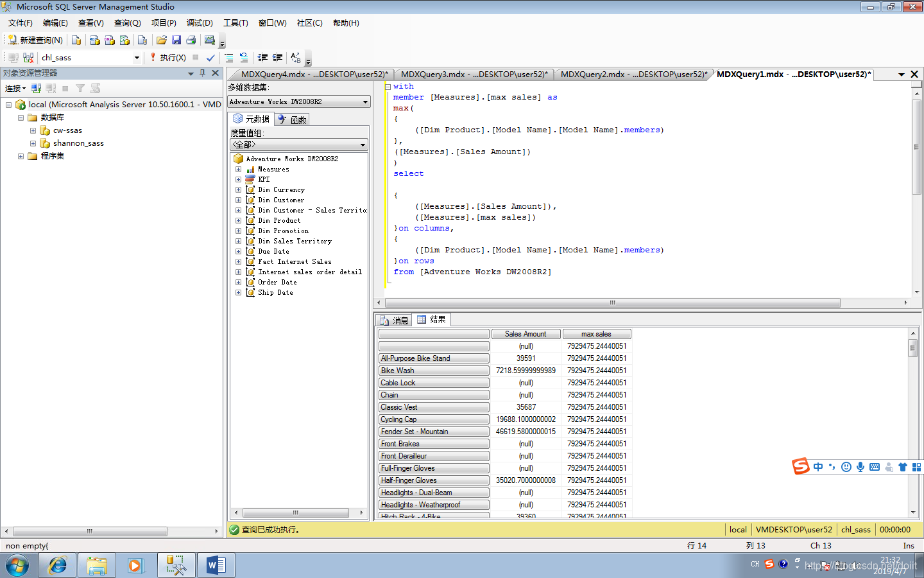Expand the Dim Product dimension
924x578 pixels.
(238, 221)
